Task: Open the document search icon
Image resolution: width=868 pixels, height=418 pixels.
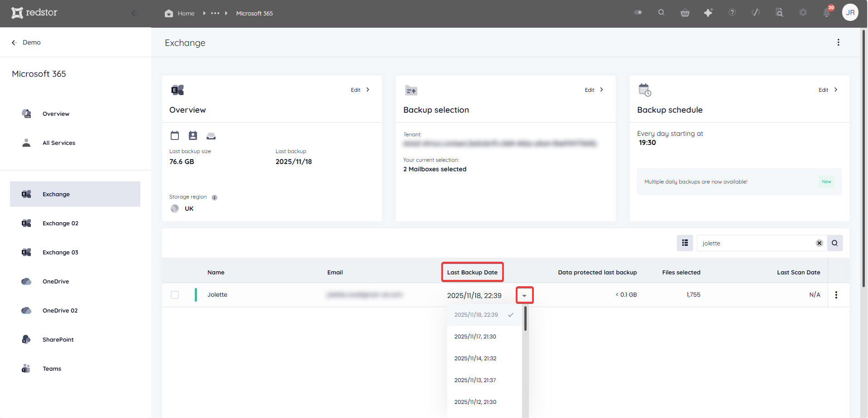Action: 779,13
